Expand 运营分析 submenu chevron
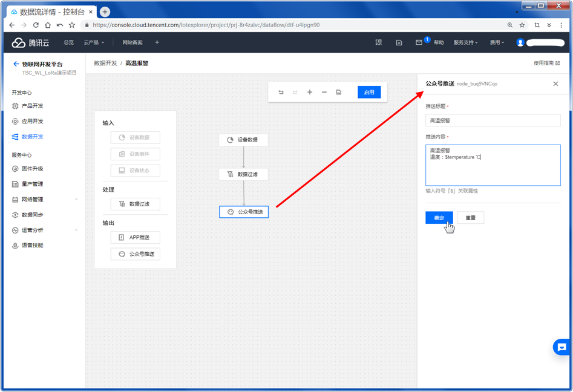 pyautogui.click(x=76, y=230)
